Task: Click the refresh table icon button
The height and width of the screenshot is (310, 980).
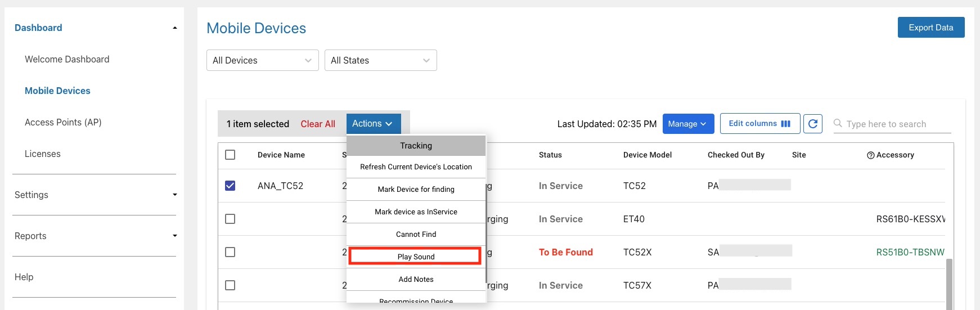Action: point(813,124)
